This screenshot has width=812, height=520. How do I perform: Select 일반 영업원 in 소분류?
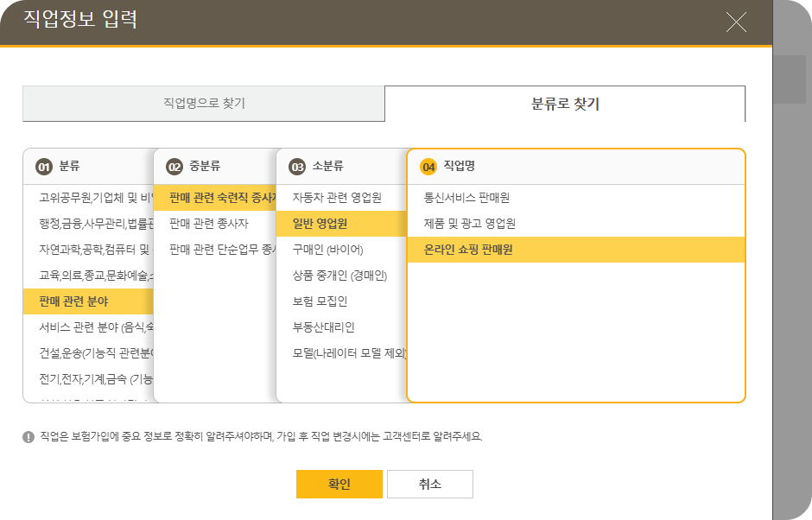coord(342,223)
